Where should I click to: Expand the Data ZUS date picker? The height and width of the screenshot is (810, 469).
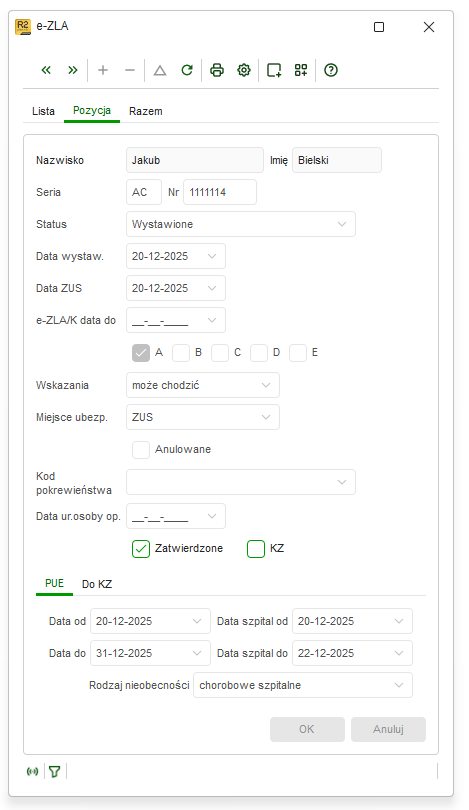tap(212, 288)
